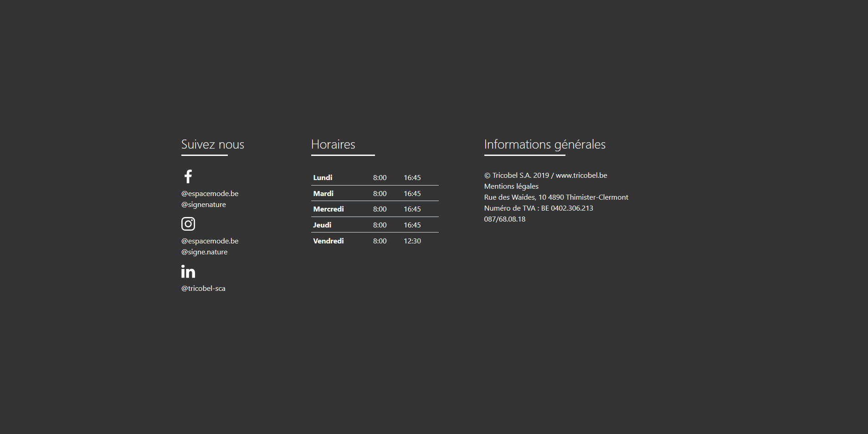Visit Facebook page @signenature
Viewport: 868px width, 434px height.
(204, 204)
